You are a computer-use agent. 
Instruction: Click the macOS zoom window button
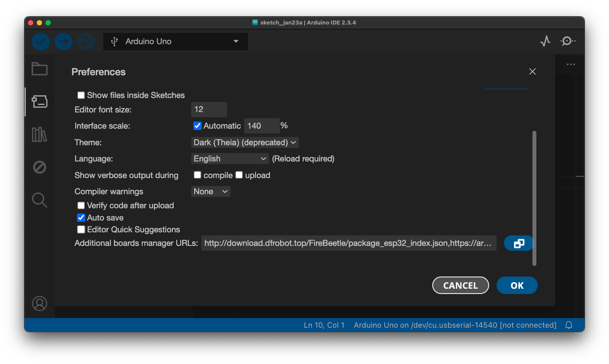(48, 22)
